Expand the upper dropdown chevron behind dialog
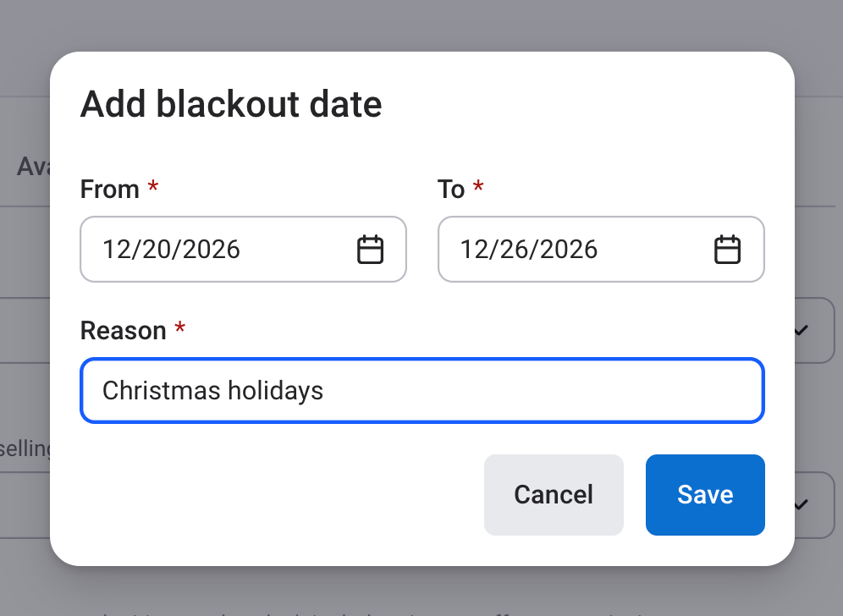The height and width of the screenshot is (616, 843). (801, 330)
